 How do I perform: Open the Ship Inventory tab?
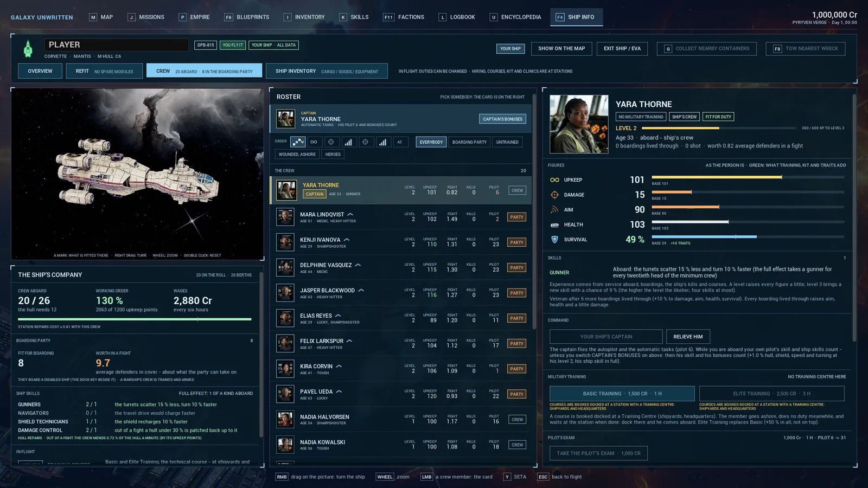(x=327, y=71)
